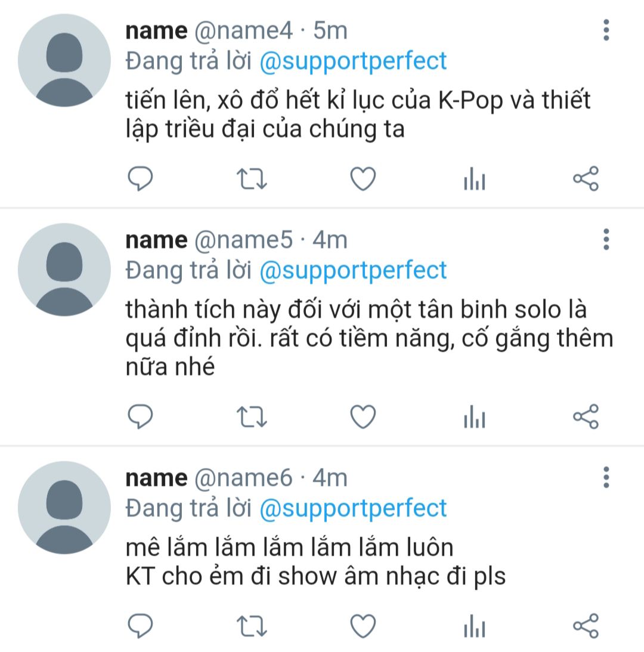This screenshot has width=644, height=652.
Task: Share the @name4 tweet
Action: pos(586,178)
